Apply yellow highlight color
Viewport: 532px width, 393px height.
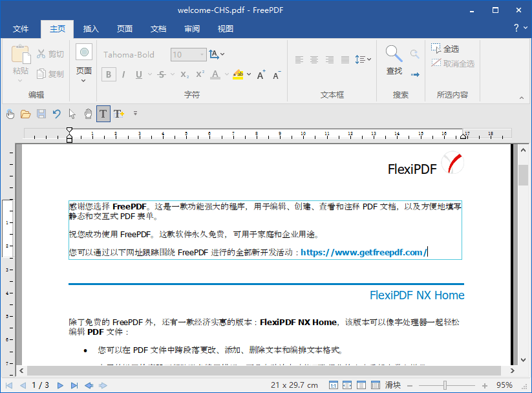(238, 74)
